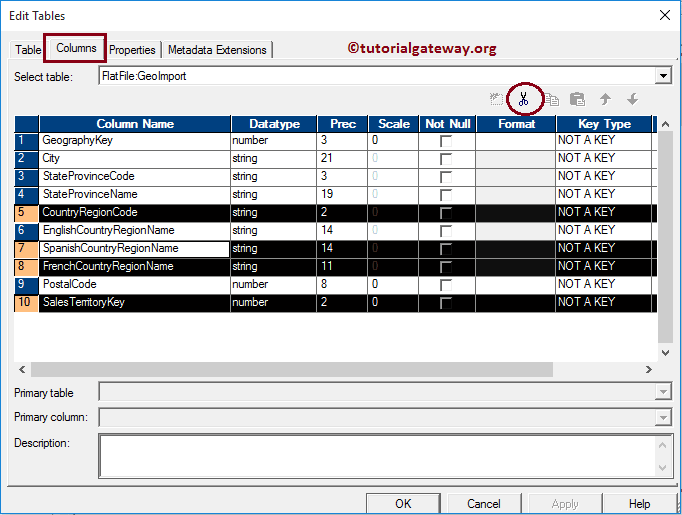682x515 pixels.
Task: Click the Key Type column header
Action: pyautogui.click(x=604, y=124)
